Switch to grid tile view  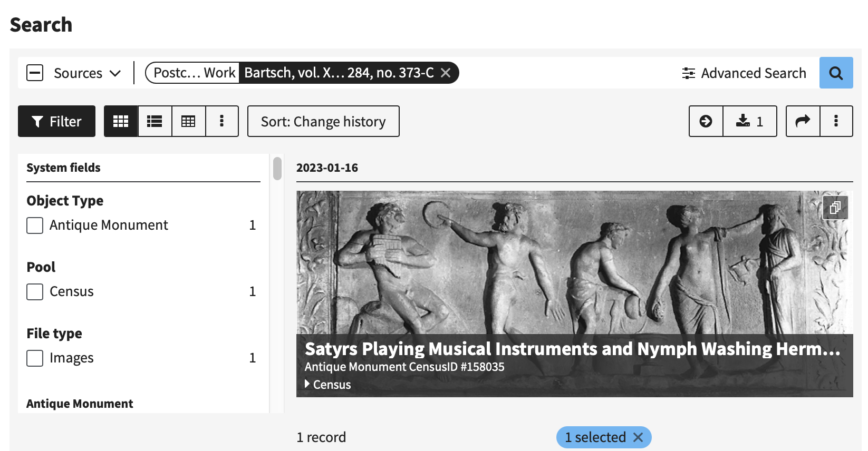click(x=121, y=121)
